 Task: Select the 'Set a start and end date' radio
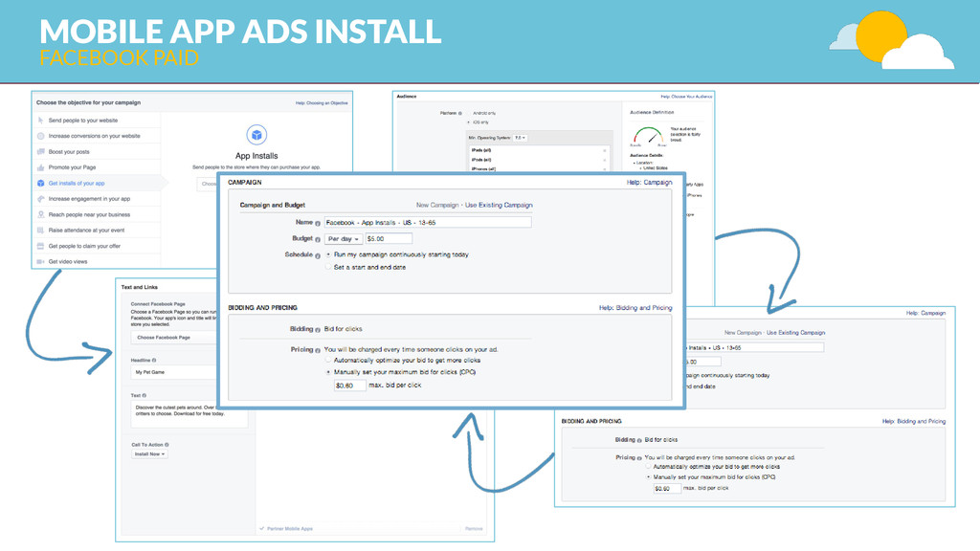click(x=329, y=267)
